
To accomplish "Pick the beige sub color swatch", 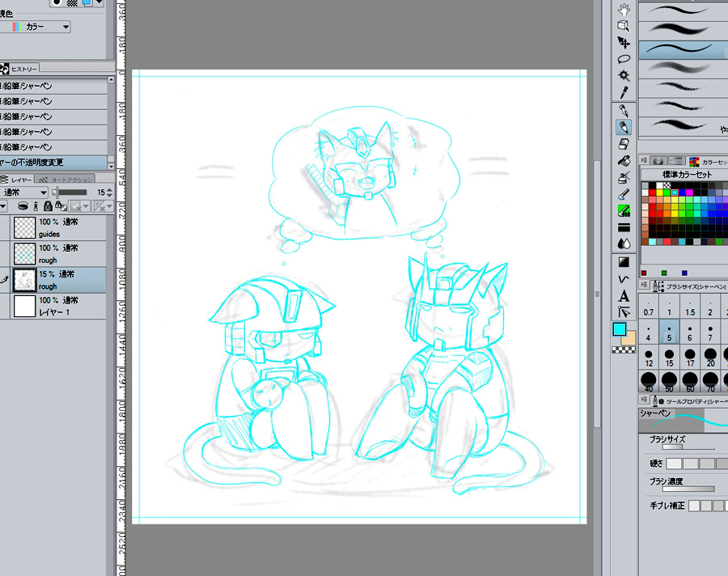I will (x=629, y=338).
